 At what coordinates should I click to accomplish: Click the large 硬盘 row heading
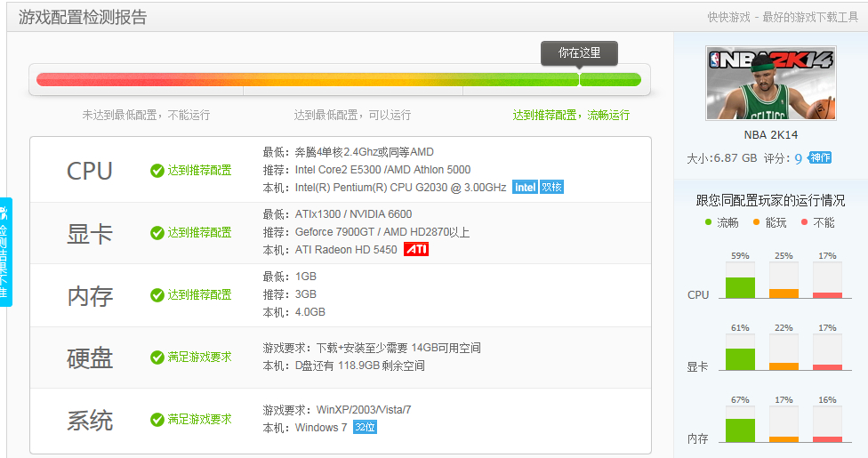90,358
